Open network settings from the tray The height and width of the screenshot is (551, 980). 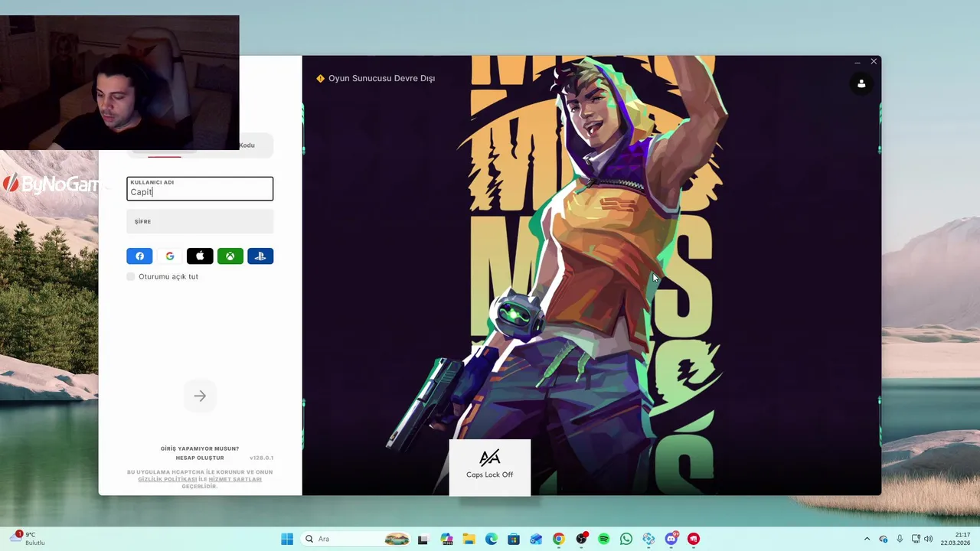pyautogui.click(x=916, y=539)
